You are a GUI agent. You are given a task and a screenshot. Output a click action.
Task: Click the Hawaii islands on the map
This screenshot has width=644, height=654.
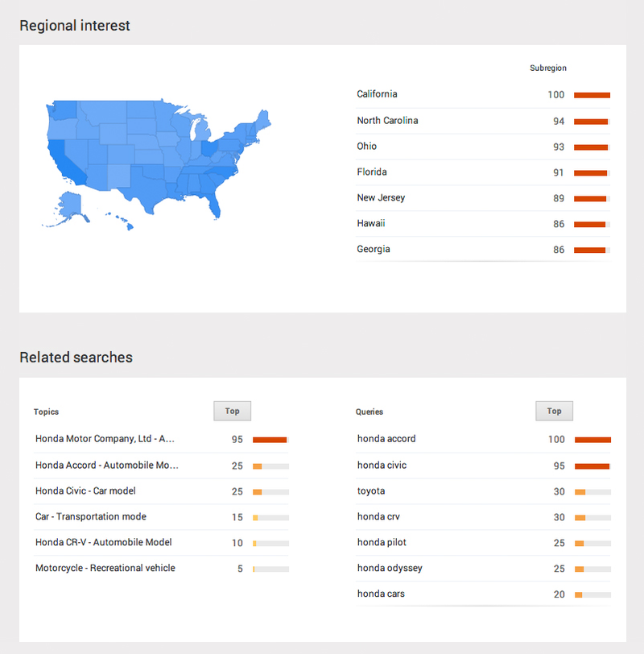tap(122, 220)
